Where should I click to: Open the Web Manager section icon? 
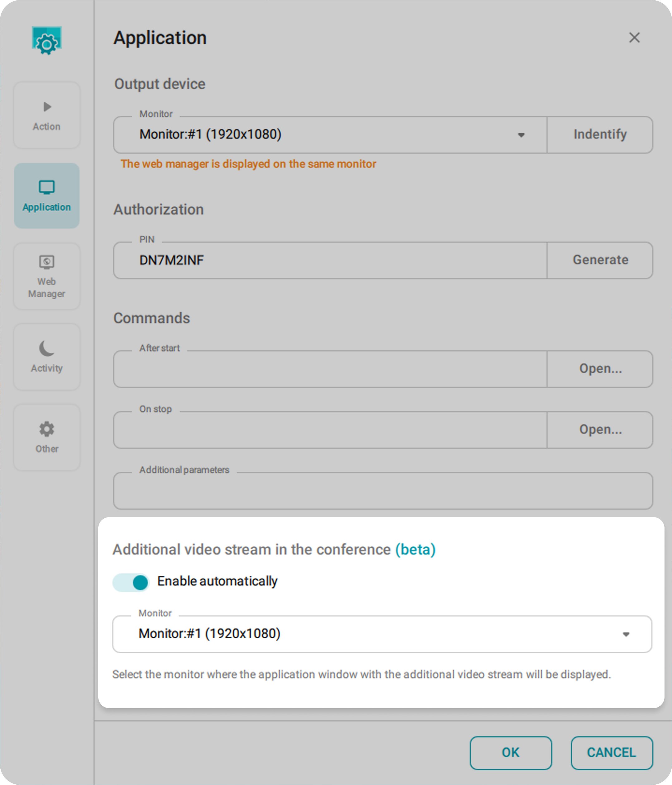click(x=46, y=262)
